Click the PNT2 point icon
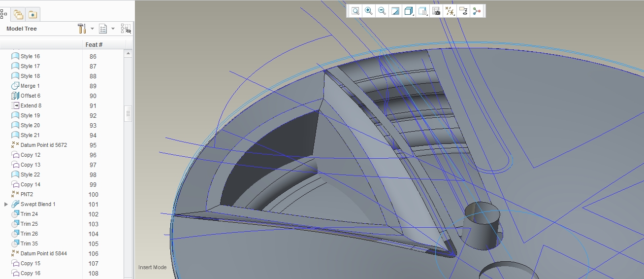This screenshot has height=279, width=644. click(15, 194)
